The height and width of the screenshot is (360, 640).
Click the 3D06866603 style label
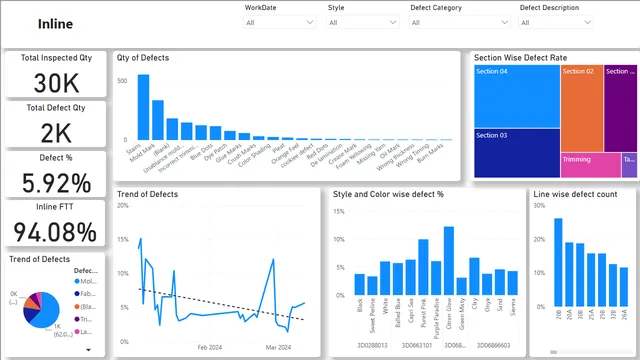(493, 345)
